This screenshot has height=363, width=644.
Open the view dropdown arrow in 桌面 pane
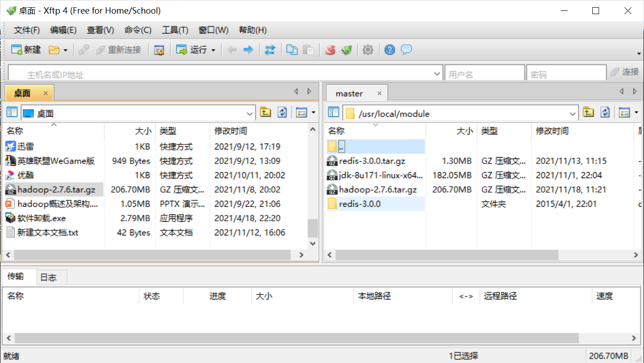(313, 113)
